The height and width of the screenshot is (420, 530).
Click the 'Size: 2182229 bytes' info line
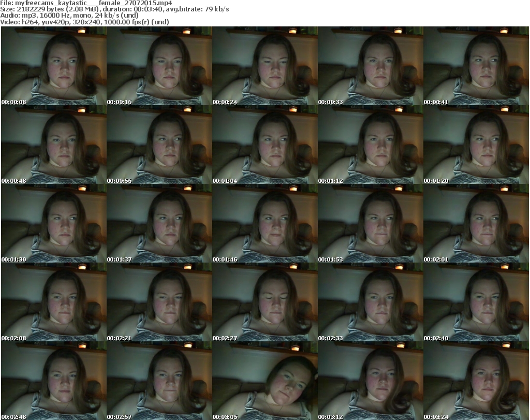(x=114, y=9)
